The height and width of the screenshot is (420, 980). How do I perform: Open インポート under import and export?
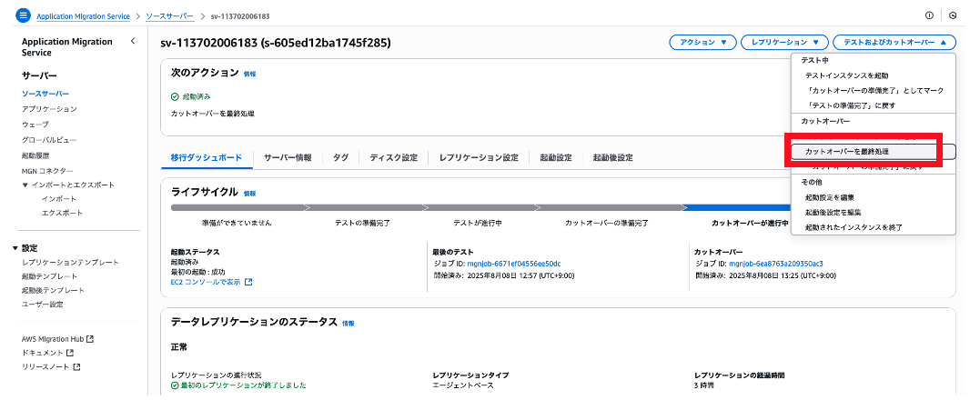(59, 198)
